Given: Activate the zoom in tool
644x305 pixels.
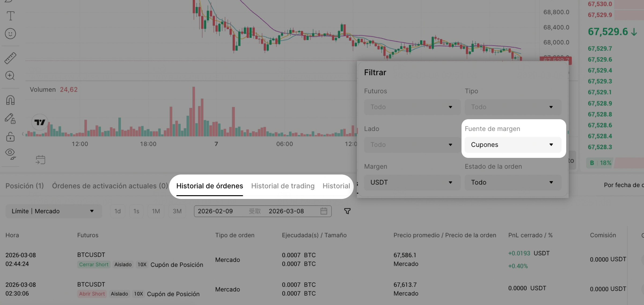Looking at the screenshot, I should tap(10, 76).
